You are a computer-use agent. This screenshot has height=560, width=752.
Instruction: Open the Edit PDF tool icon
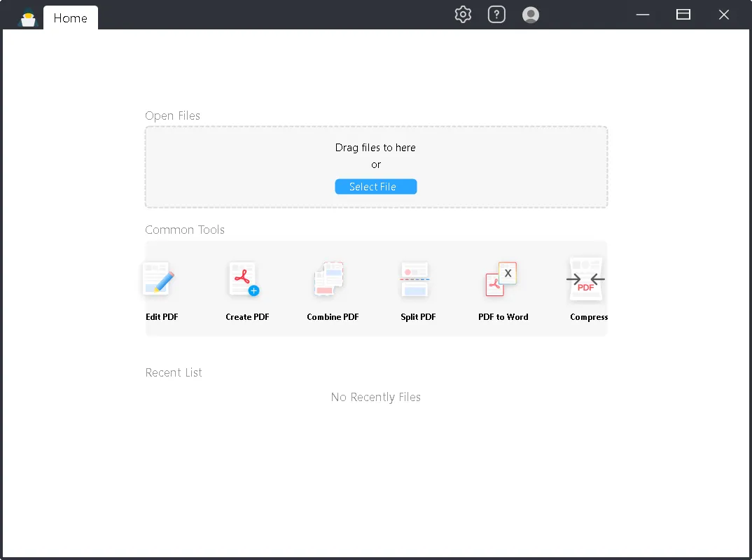point(159,280)
